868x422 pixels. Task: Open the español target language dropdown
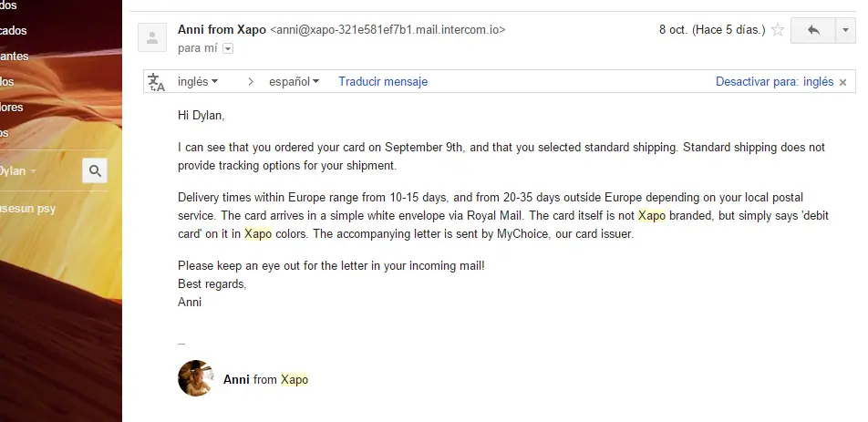coord(294,81)
